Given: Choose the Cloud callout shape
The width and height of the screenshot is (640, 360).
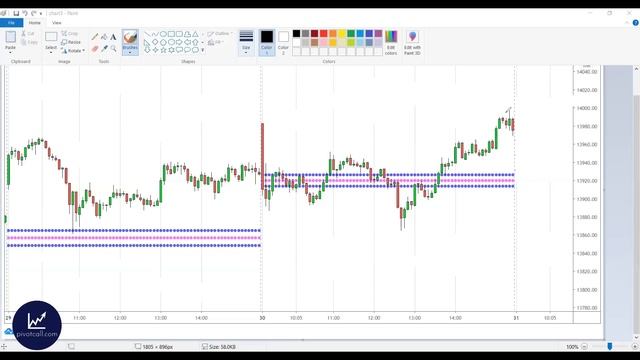Looking at the screenshot, I should (x=196, y=50).
